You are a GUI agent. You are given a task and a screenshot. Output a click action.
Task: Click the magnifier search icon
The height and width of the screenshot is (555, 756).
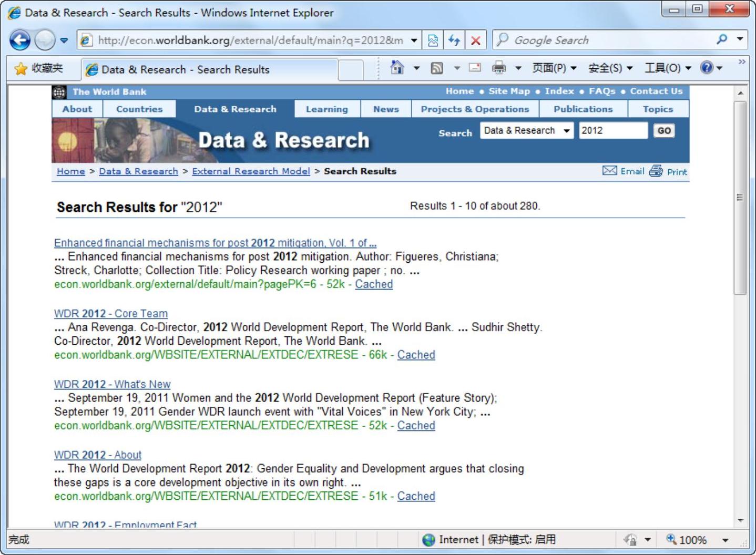point(722,39)
